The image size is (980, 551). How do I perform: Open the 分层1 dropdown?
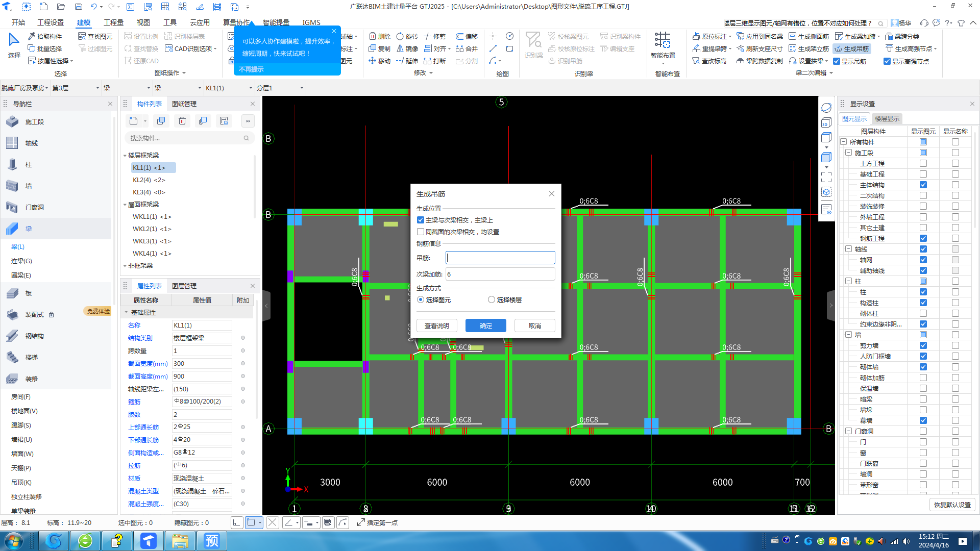coord(280,88)
